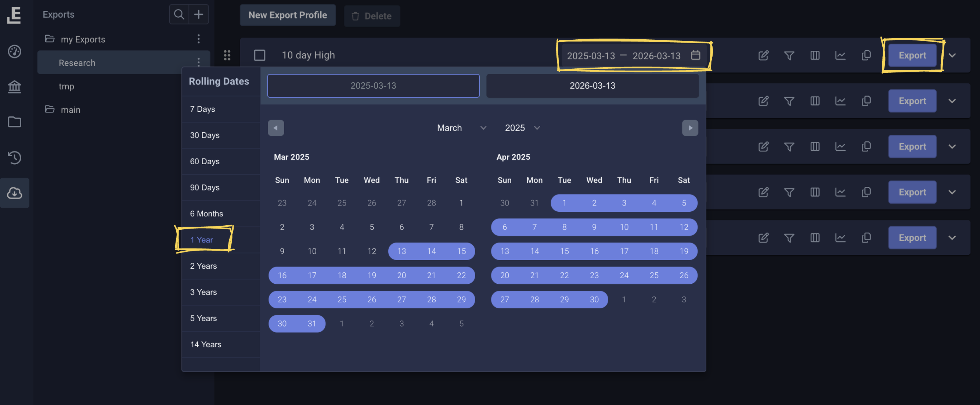Duplicate the 10 day High profile via copy icon

(866, 55)
